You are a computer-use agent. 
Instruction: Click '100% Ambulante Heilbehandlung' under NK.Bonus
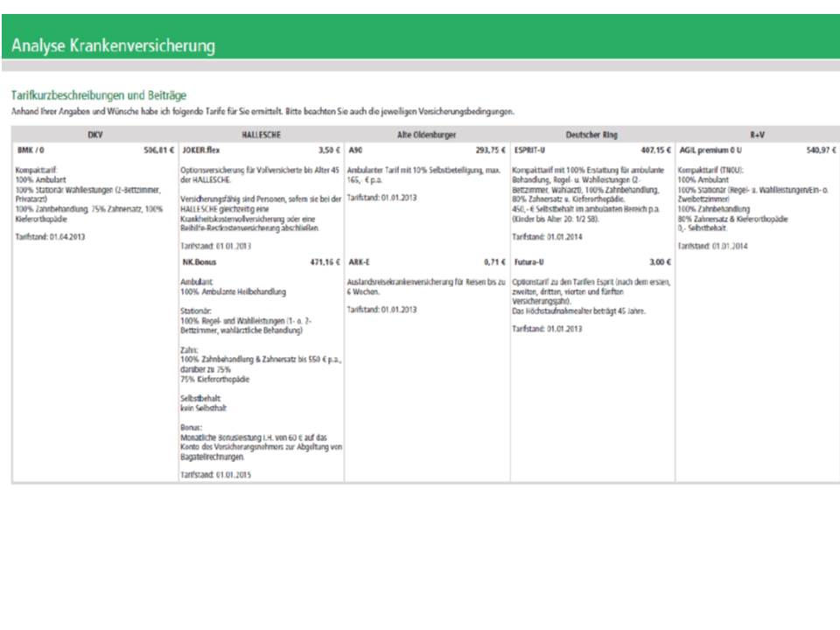tap(233, 292)
